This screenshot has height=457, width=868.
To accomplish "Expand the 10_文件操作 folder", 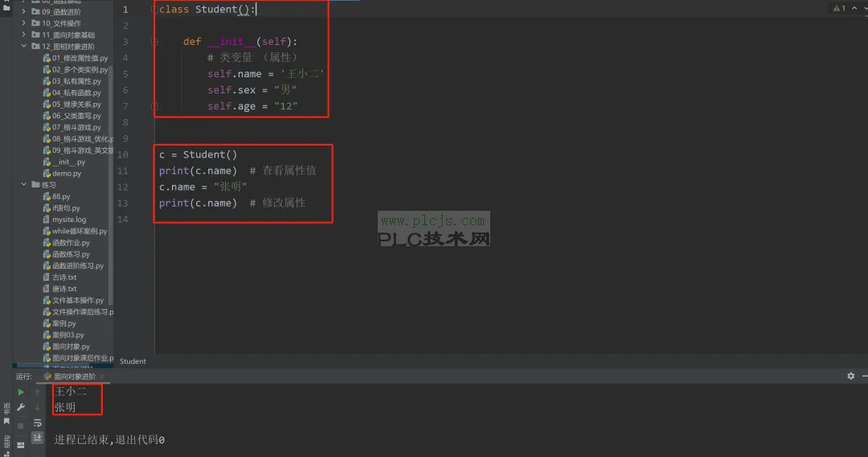I will tap(24, 23).
